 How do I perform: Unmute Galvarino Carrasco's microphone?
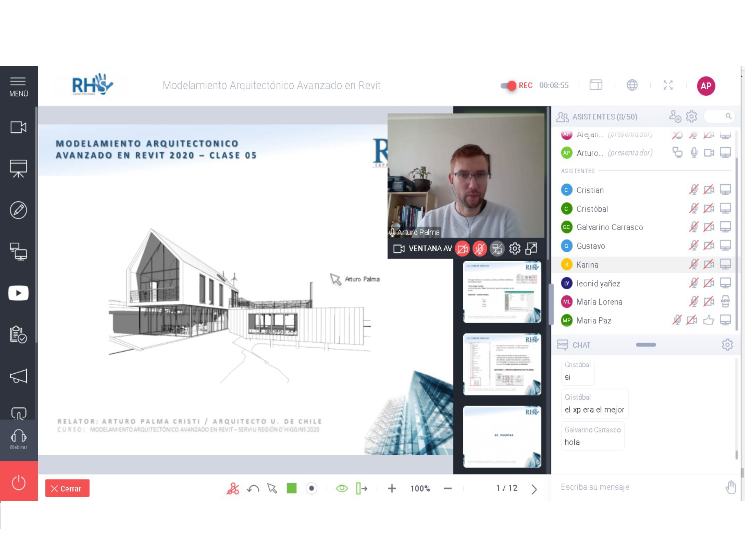[x=694, y=227]
